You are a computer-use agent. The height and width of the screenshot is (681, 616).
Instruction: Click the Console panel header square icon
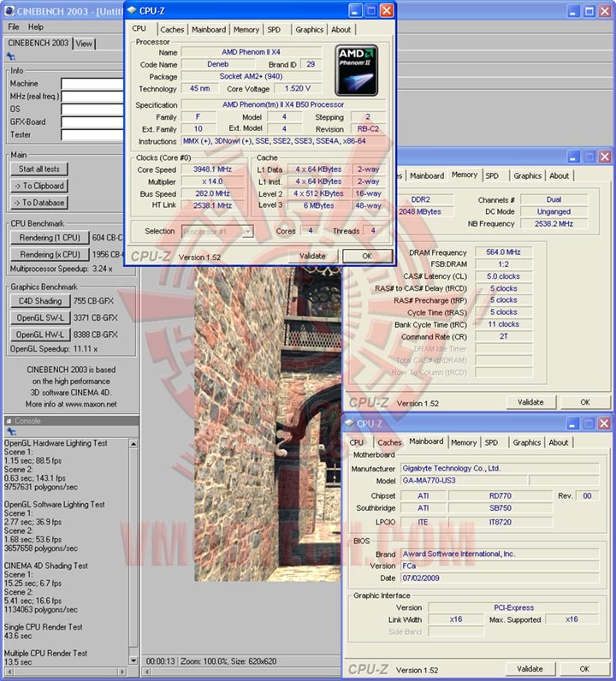tap(9, 421)
